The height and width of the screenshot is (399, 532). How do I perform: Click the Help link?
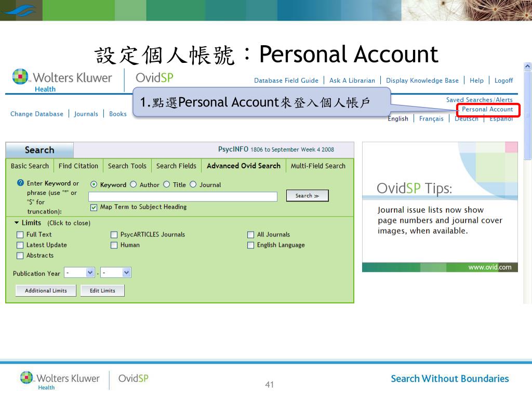(477, 81)
